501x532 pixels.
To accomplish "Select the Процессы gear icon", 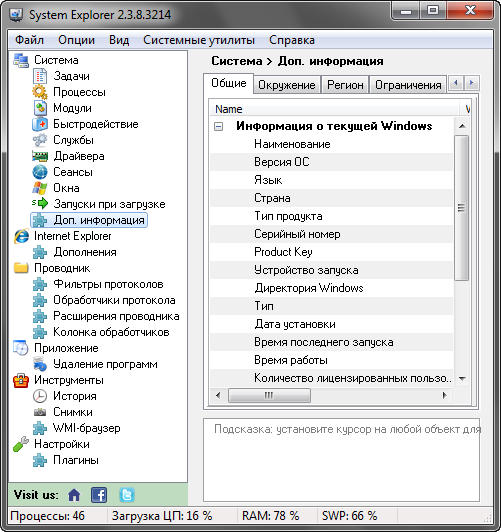I will pyautogui.click(x=40, y=92).
